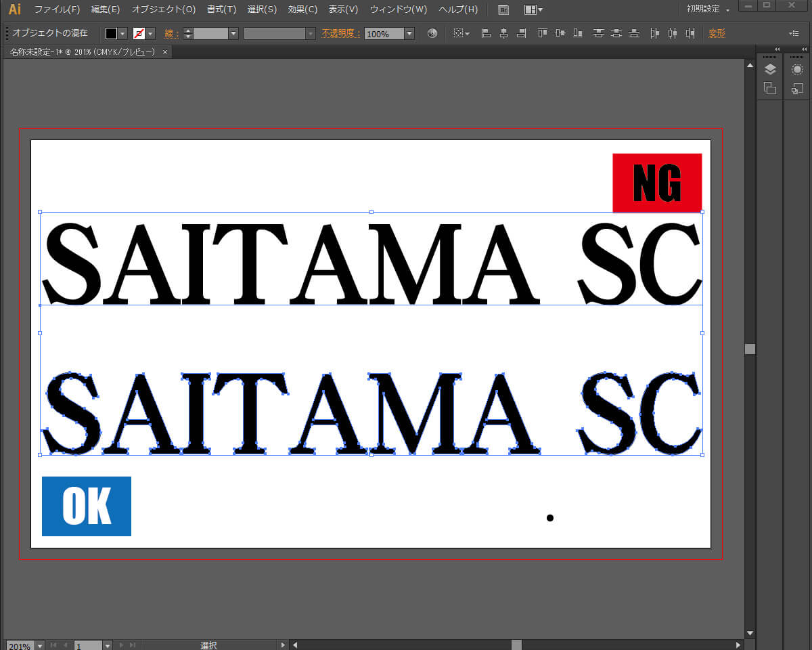The width and height of the screenshot is (812, 650).
Task: Open the stroke color dropdown arrow
Action: (x=150, y=33)
